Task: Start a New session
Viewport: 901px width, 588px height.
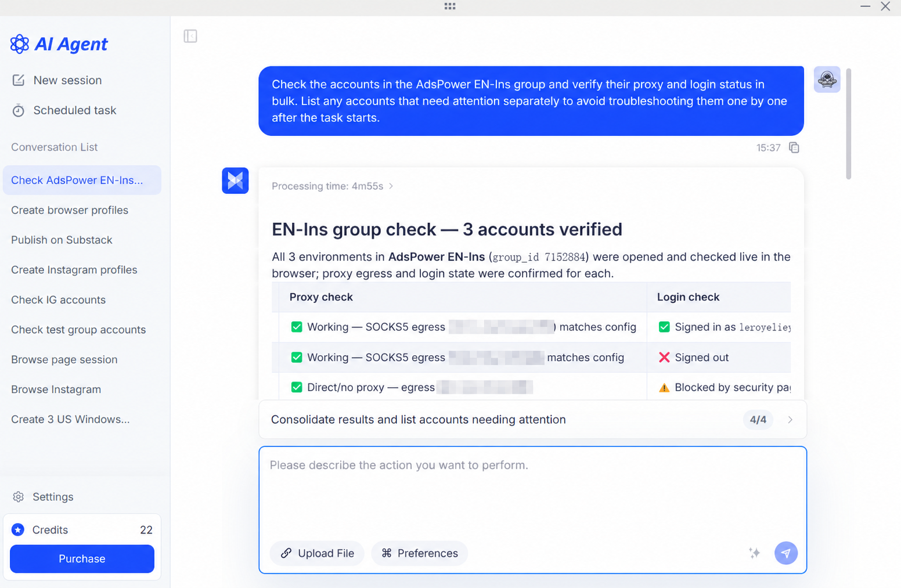Action: [x=57, y=80]
